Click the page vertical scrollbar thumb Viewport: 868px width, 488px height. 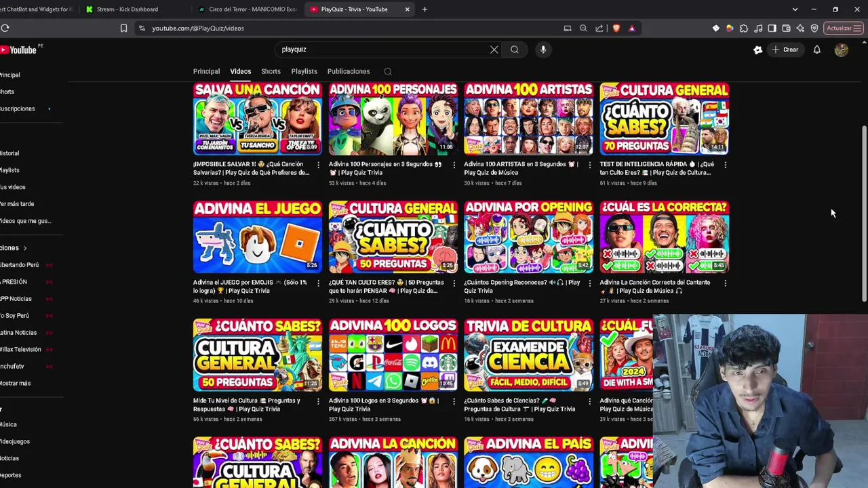(864, 213)
